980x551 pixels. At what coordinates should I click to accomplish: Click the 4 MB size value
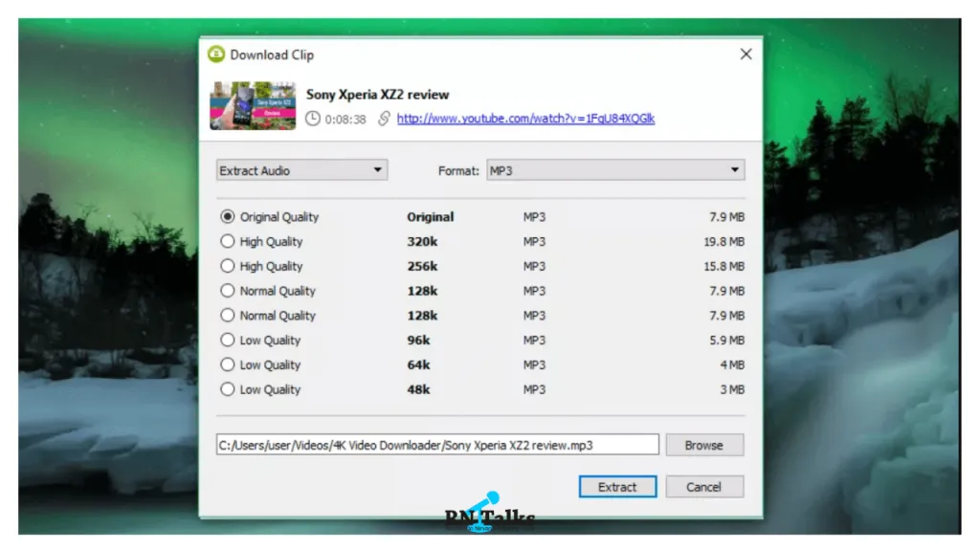click(732, 364)
